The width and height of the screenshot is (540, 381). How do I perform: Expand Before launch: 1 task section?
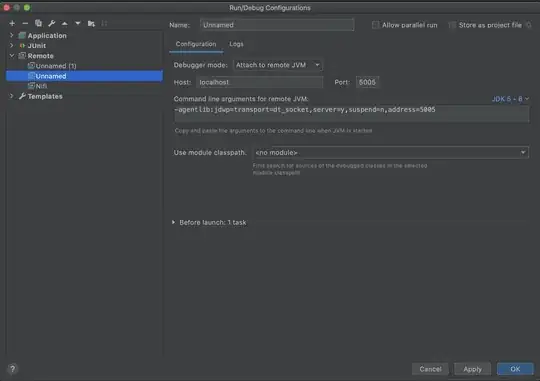(173, 223)
